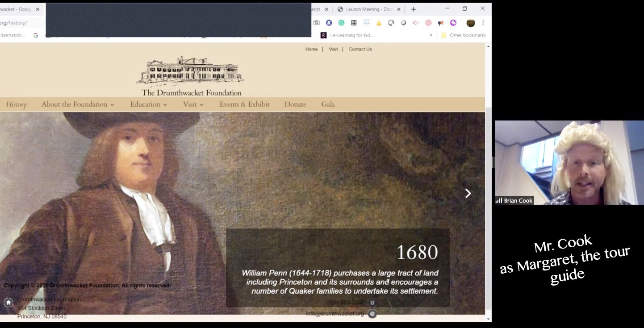The width and height of the screenshot is (644, 328).
Task: Show hidden bookmarks with the chevron
Action: 431,35
